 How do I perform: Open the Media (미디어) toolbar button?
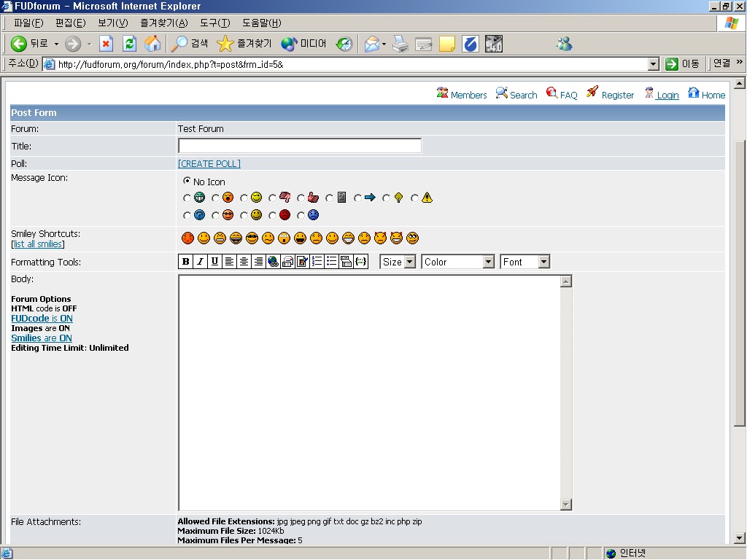pyautogui.click(x=303, y=44)
